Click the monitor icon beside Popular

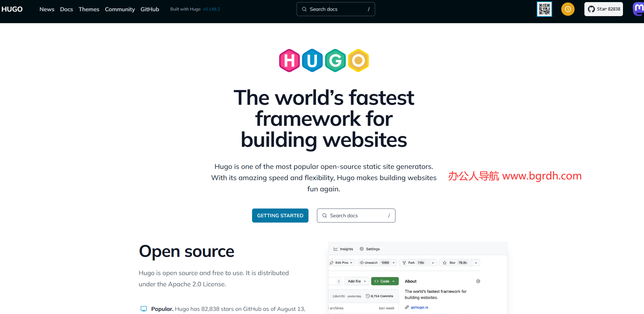click(x=144, y=309)
